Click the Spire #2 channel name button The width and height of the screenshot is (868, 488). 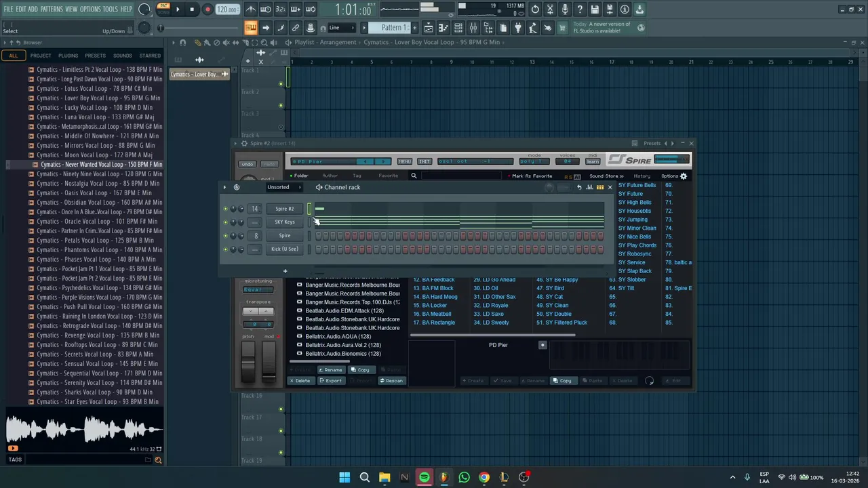[x=285, y=209]
